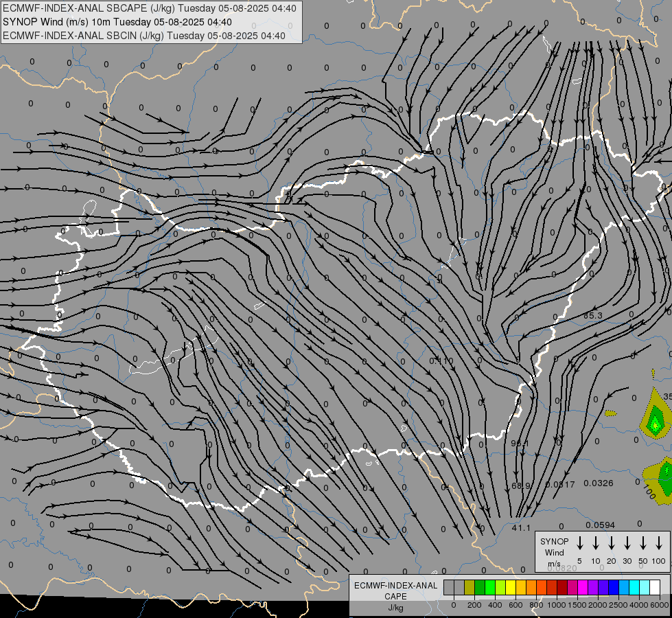
Task: Click the 0.0594 value on the map
Action: pos(601,525)
